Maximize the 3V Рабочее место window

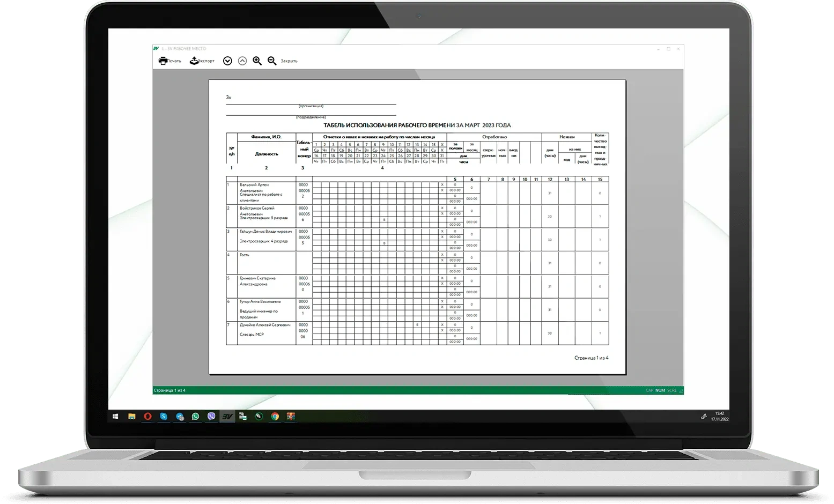(x=668, y=49)
